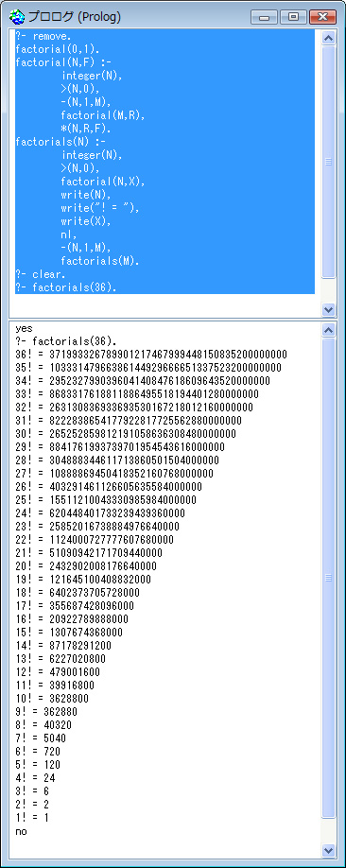Click the '36! =' result line

[x=151, y=355]
